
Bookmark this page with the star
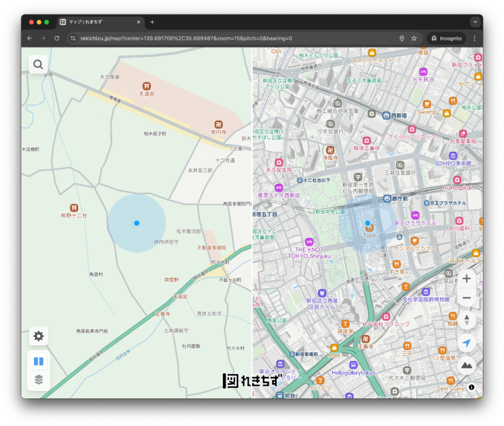coord(414,38)
